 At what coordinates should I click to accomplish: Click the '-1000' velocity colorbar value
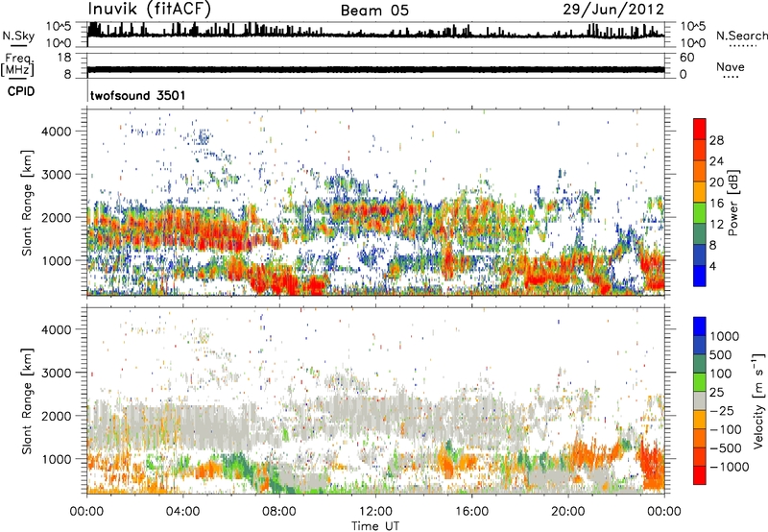[x=730, y=467]
